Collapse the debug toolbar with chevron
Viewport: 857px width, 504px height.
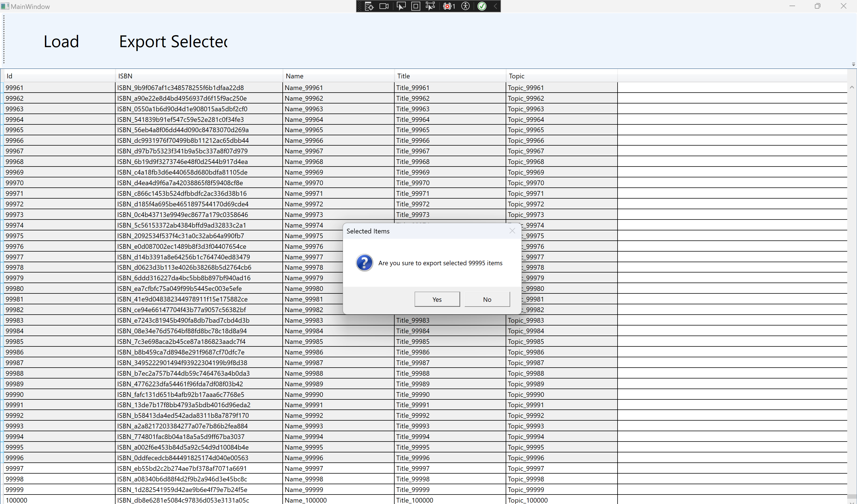495,6
